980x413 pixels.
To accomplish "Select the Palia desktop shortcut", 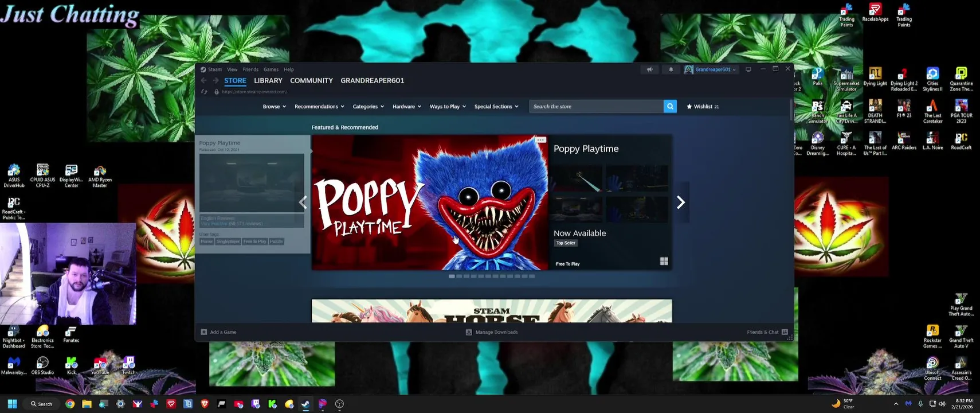I will (818, 77).
